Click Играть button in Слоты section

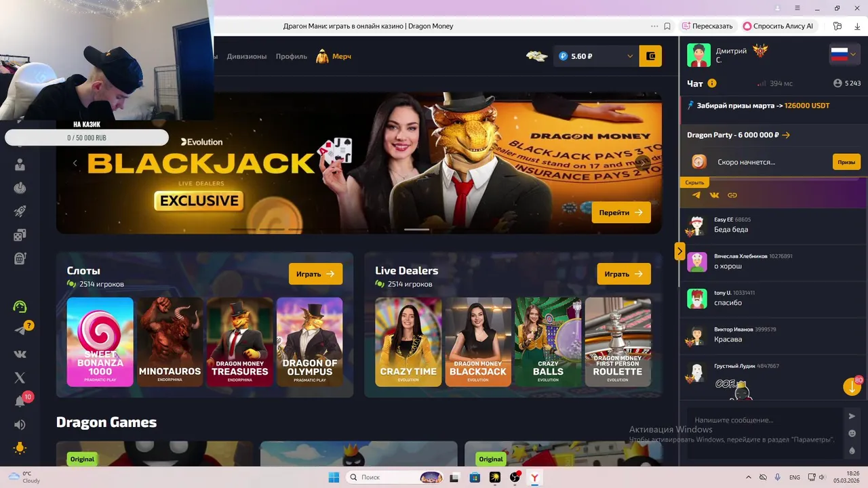pyautogui.click(x=315, y=274)
